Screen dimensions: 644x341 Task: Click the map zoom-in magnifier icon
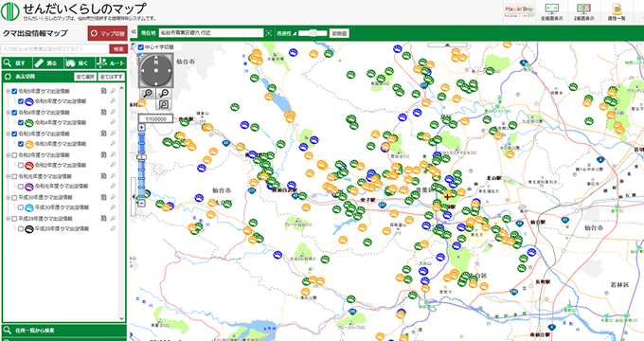point(148,93)
